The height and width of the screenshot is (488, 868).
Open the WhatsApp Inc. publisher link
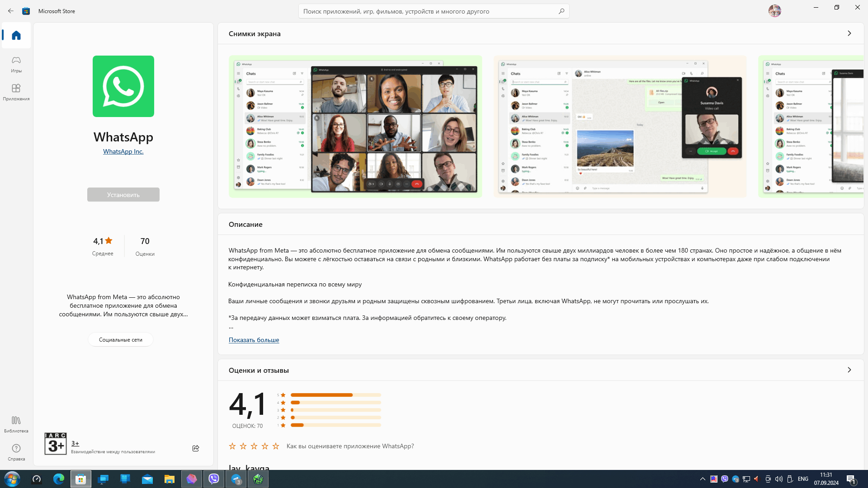pos(123,151)
